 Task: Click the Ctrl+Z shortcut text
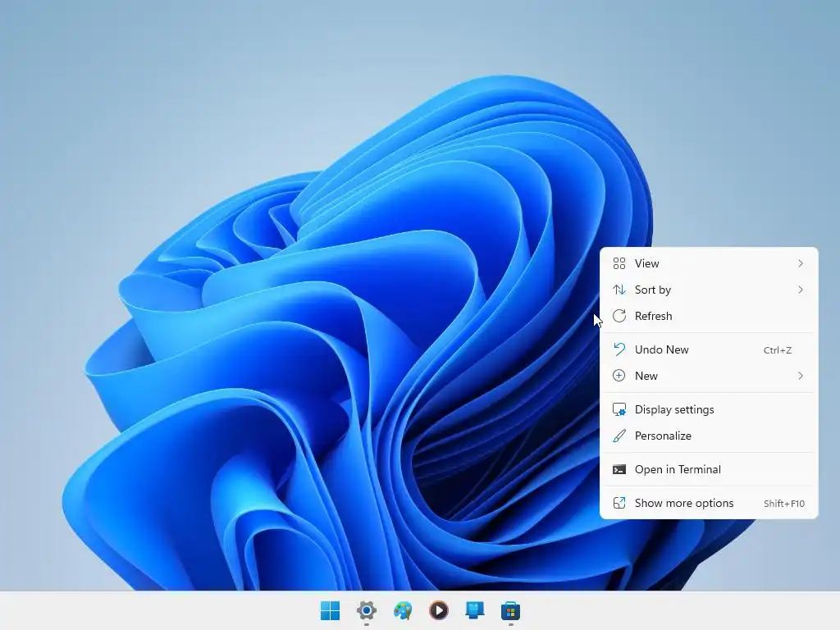[778, 350]
